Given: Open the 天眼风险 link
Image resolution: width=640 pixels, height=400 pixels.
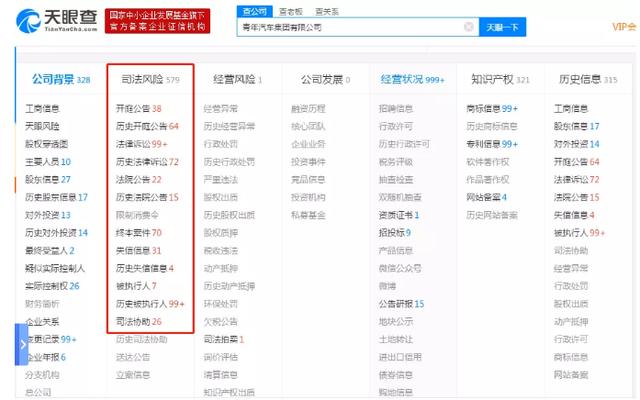Looking at the screenshot, I should pos(42,126).
